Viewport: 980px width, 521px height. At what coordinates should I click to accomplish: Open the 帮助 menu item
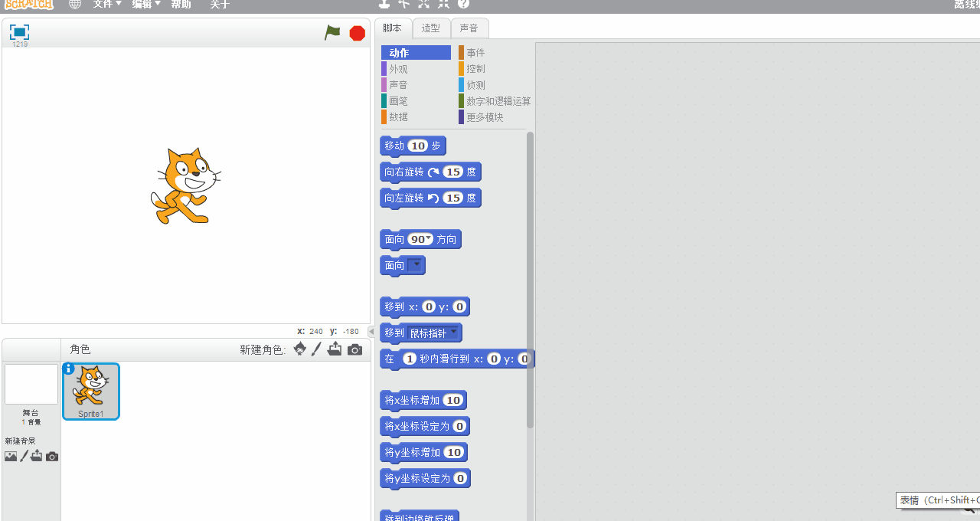[x=181, y=5]
